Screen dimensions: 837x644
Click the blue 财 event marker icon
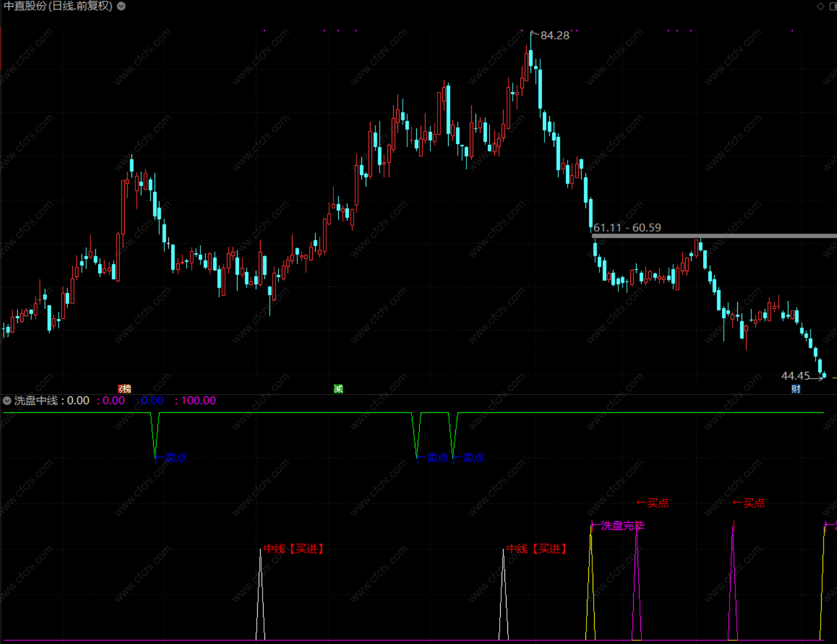pos(796,389)
